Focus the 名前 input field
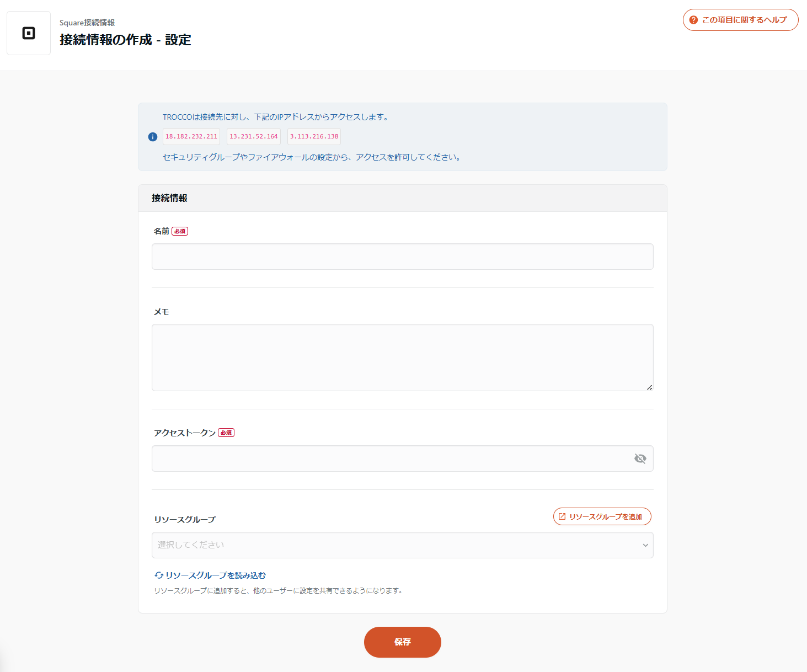Screen dimensions: 807x672 click(403, 257)
